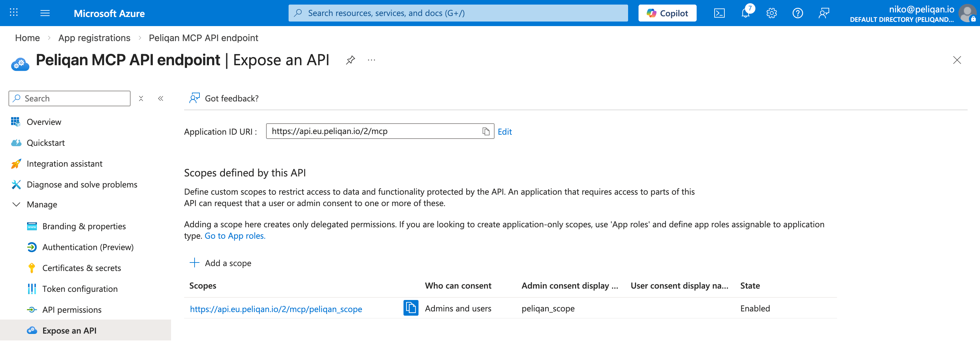Go to Home breadcrumb

pos(27,38)
